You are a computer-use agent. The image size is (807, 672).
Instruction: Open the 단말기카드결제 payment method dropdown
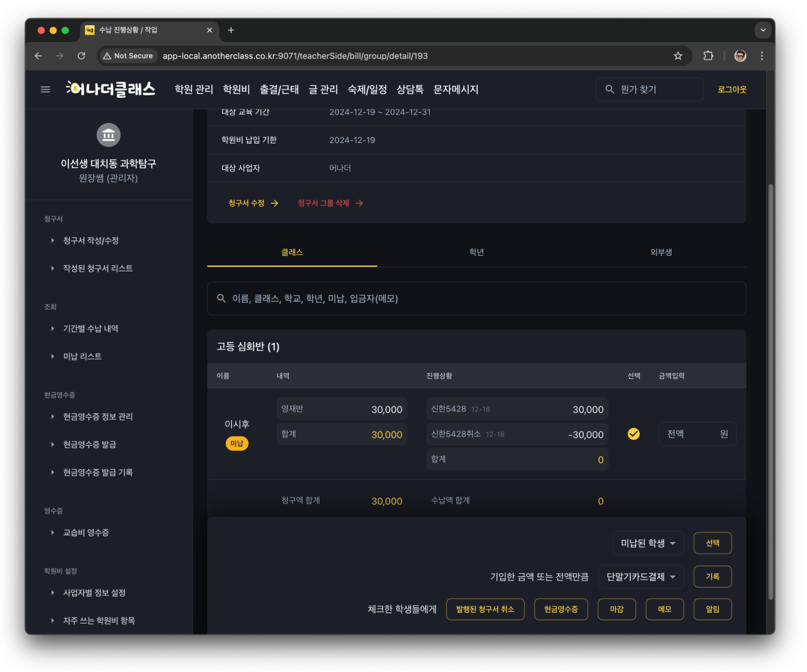click(x=641, y=577)
